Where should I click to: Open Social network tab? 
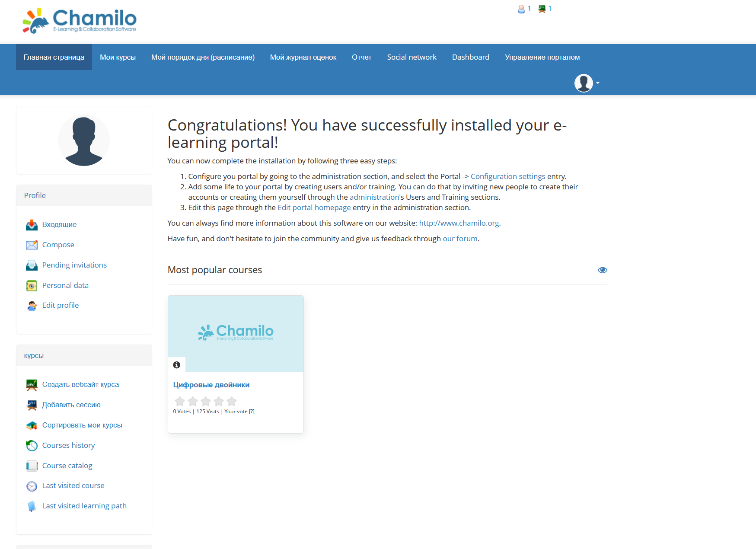[412, 57]
